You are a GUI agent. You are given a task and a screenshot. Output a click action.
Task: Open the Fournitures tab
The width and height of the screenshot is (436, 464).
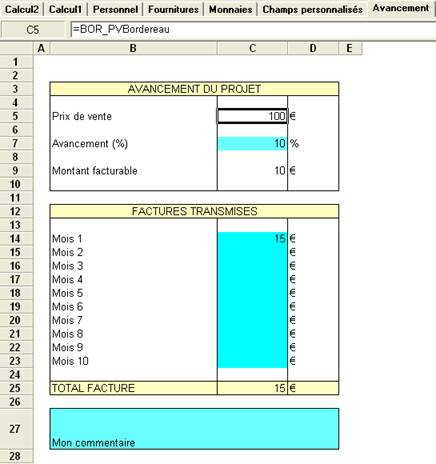pos(173,9)
